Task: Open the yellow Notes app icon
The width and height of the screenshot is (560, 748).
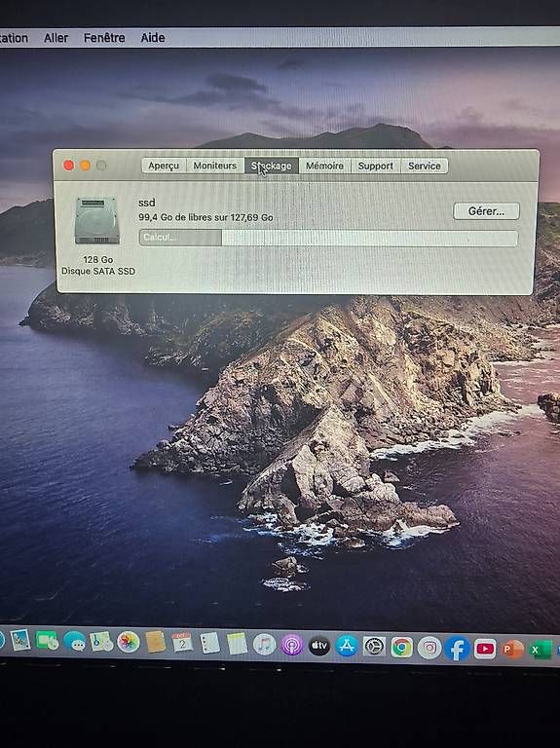Action: pyautogui.click(x=237, y=644)
